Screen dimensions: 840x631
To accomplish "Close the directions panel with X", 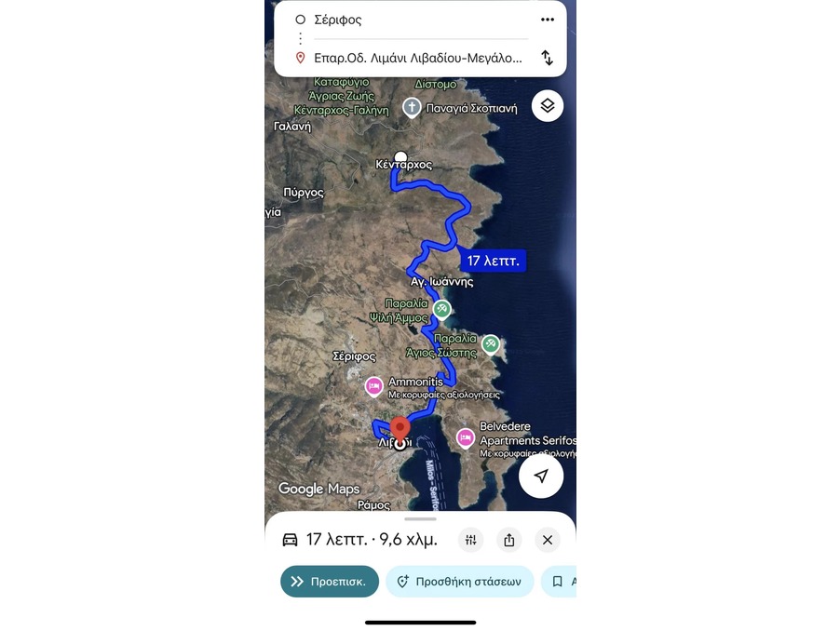I will 547,540.
